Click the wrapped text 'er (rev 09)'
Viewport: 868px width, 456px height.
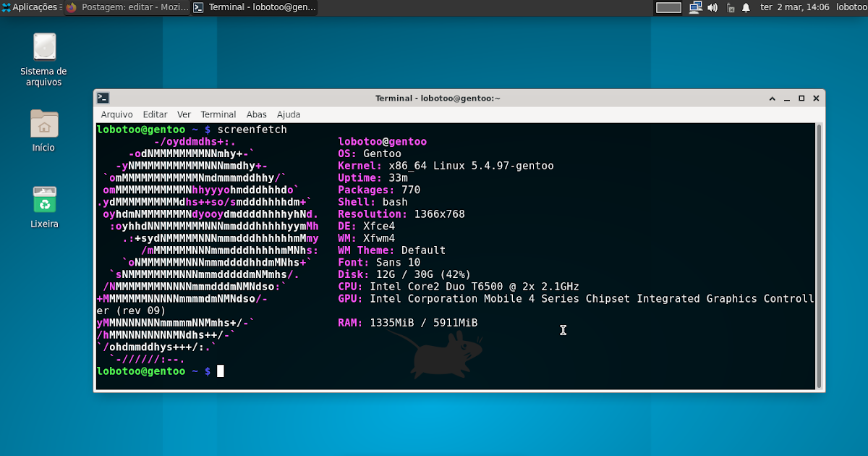[131, 311]
